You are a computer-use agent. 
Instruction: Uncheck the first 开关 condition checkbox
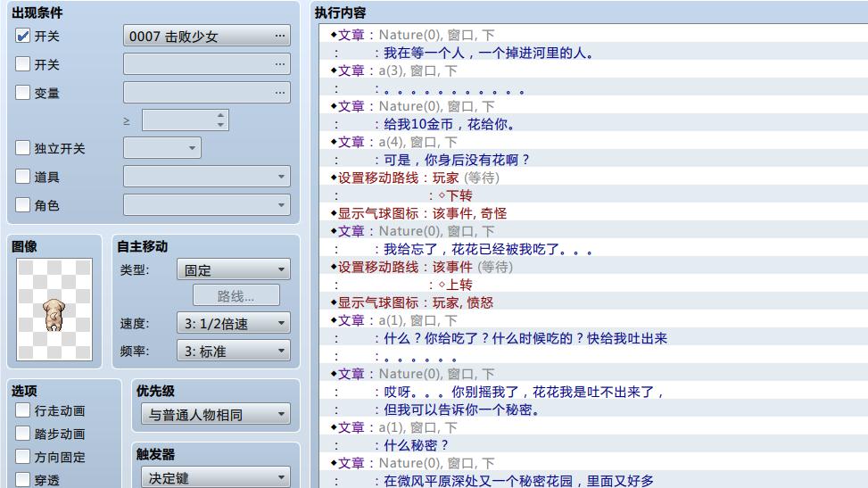[22, 36]
